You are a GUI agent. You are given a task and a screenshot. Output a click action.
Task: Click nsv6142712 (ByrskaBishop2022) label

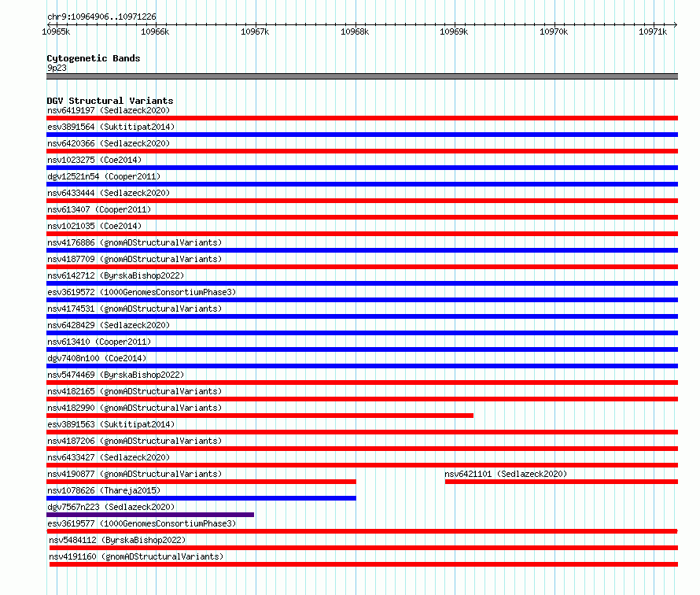116,275
